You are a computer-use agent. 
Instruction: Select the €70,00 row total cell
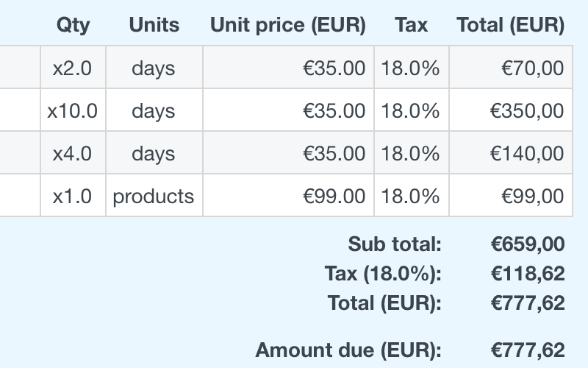click(x=532, y=68)
